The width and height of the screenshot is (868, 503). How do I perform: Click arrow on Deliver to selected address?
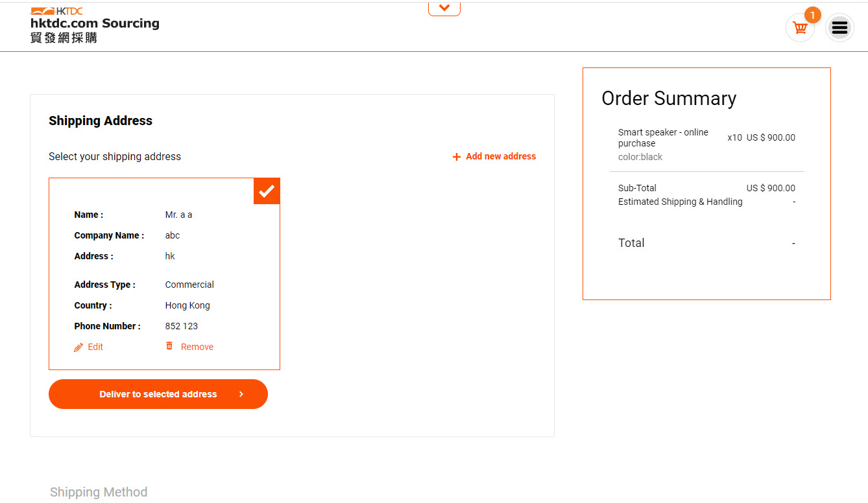pos(241,394)
